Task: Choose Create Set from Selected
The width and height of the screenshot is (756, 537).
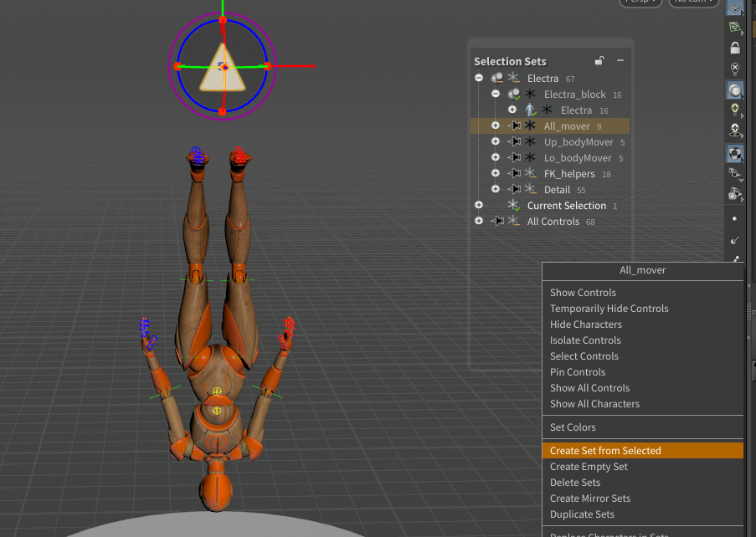Action: (x=643, y=451)
